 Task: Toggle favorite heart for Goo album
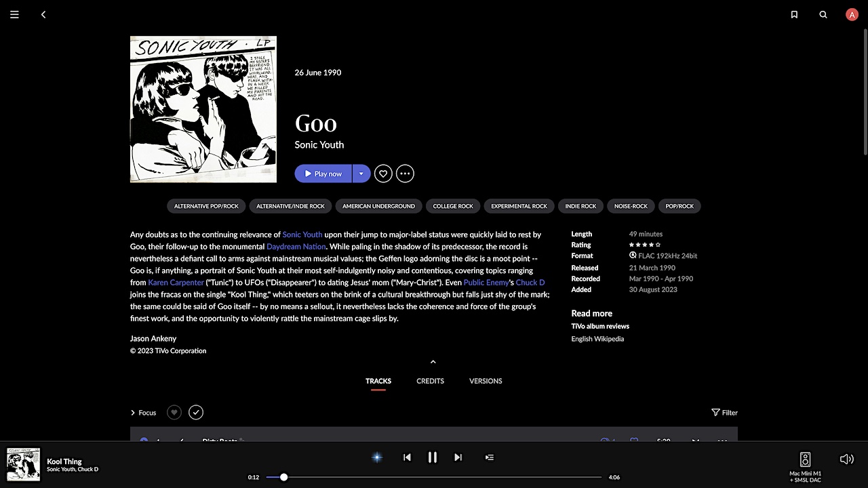pyautogui.click(x=383, y=174)
